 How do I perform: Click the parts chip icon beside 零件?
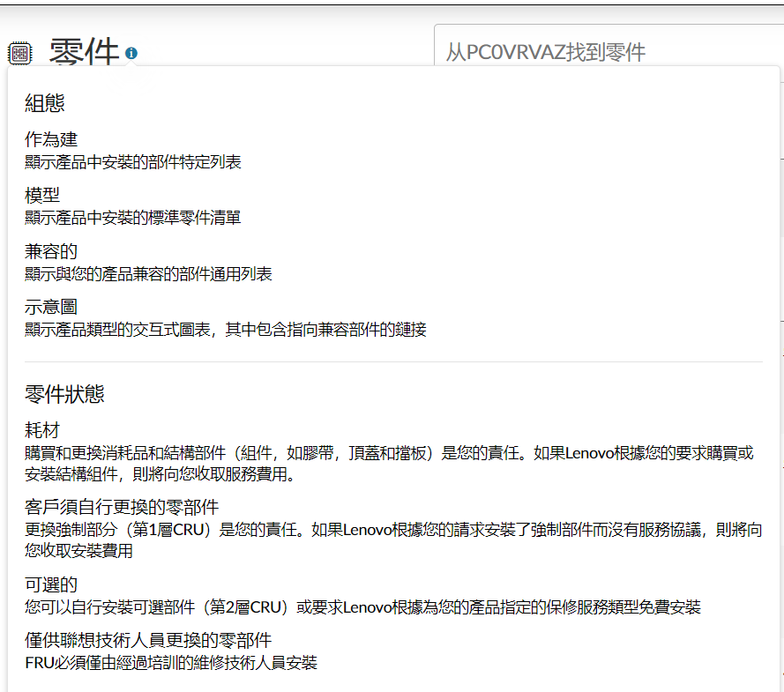tap(20, 53)
